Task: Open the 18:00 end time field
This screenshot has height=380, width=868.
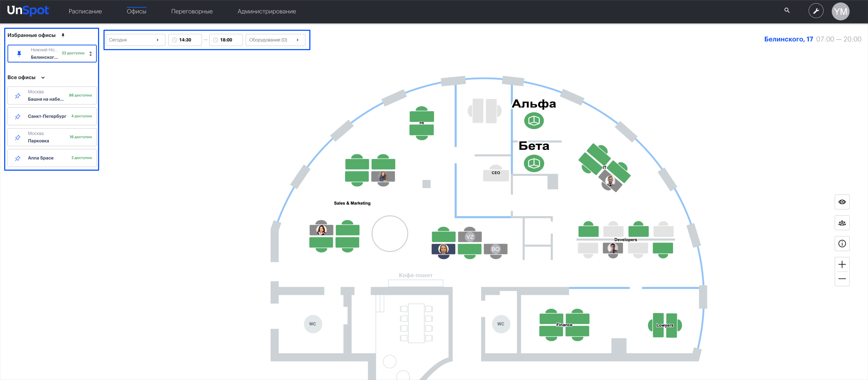Action: click(x=226, y=40)
